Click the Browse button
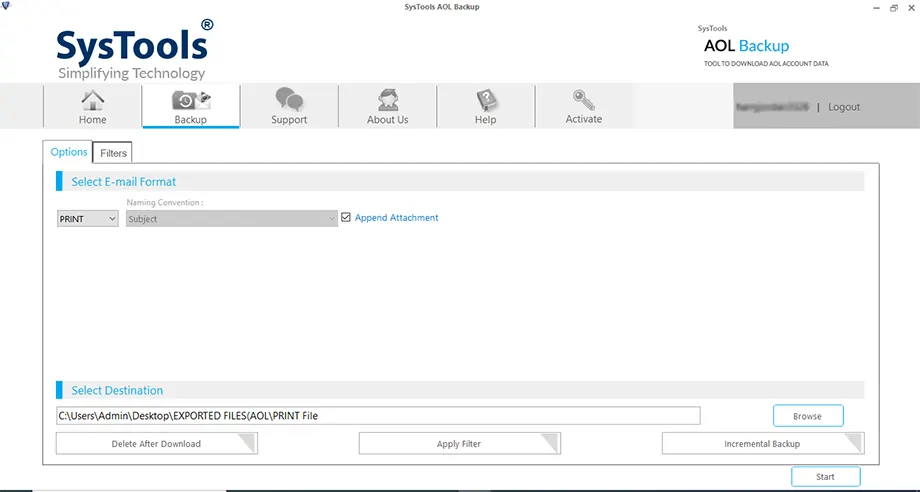 click(808, 416)
